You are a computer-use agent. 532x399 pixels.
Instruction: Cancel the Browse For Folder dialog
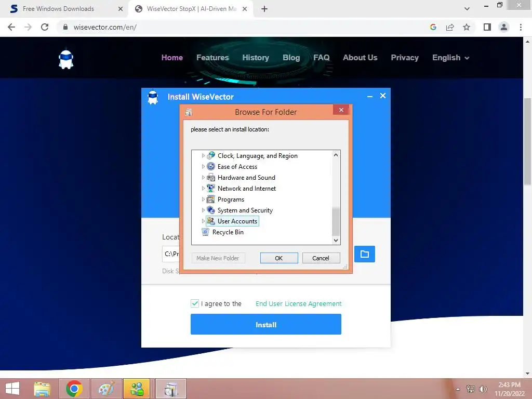click(x=321, y=258)
